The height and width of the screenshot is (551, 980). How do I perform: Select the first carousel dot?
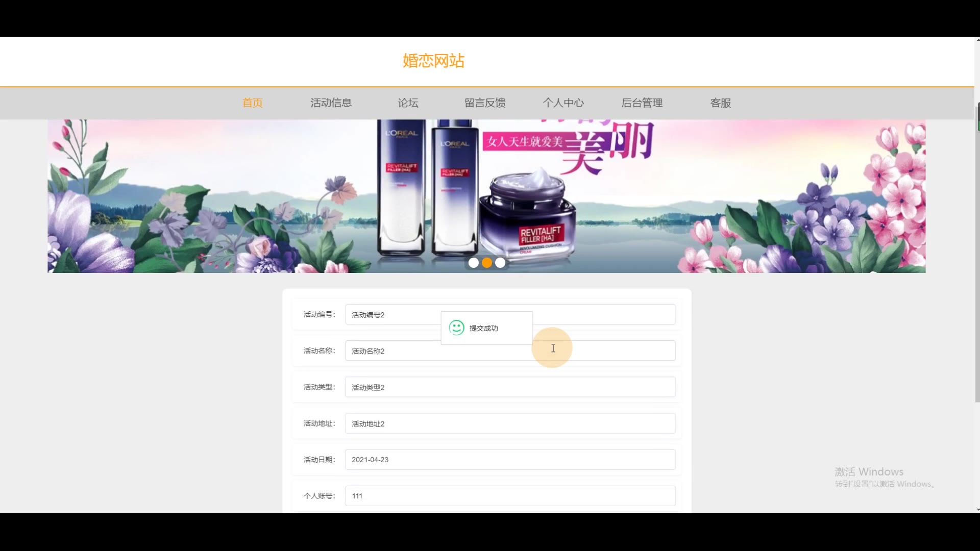(474, 263)
